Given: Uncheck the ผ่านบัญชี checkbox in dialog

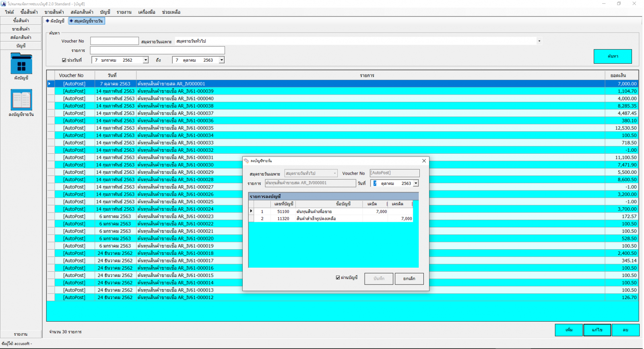Looking at the screenshot, I should click(x=338, y=278).
